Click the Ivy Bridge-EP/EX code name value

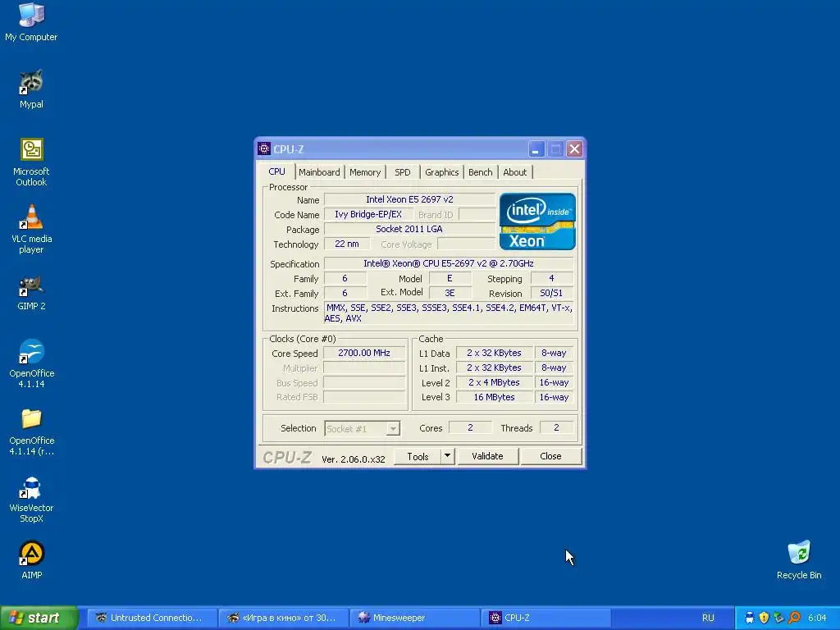(368, 214)
